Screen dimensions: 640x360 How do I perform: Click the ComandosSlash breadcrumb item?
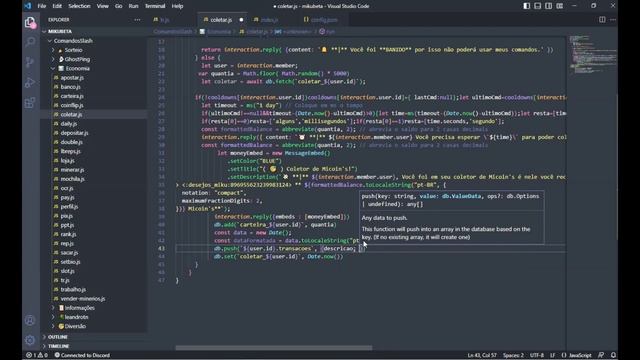pos(173,31)
